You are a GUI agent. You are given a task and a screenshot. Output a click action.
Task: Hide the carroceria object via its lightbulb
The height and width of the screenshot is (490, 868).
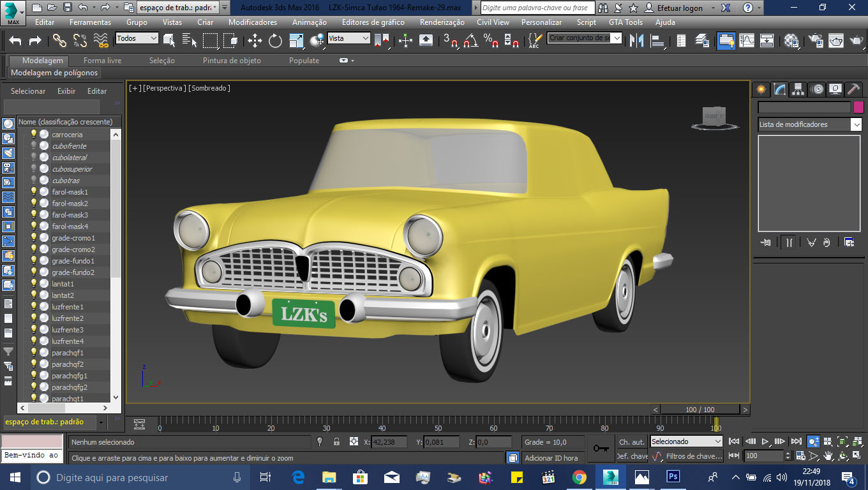tap(33, 135)
